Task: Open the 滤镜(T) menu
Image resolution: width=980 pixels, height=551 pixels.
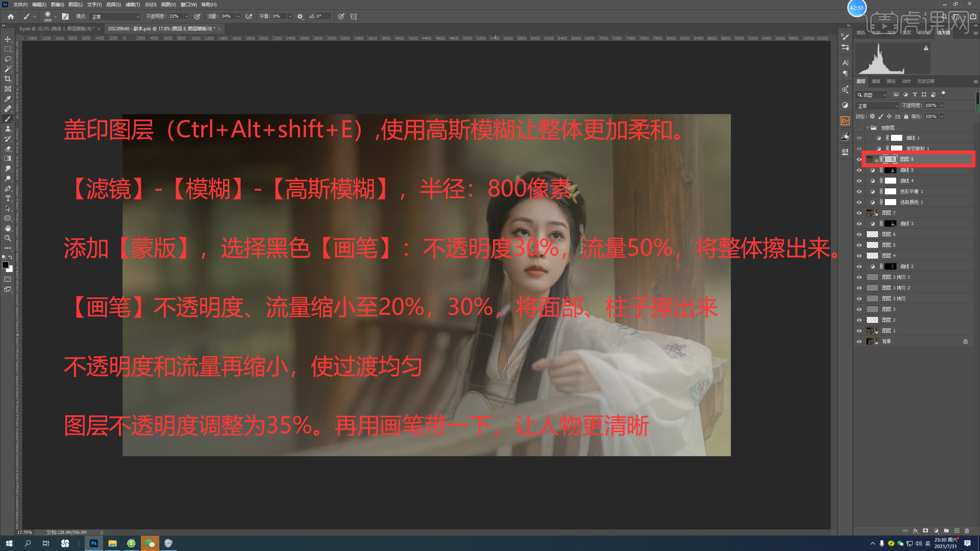Action: [x=133, y=5]
